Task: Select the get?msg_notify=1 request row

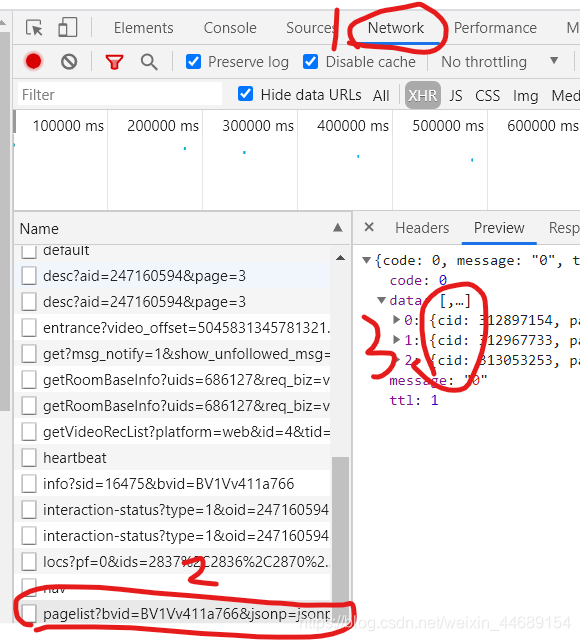Action: coord(173,354)
